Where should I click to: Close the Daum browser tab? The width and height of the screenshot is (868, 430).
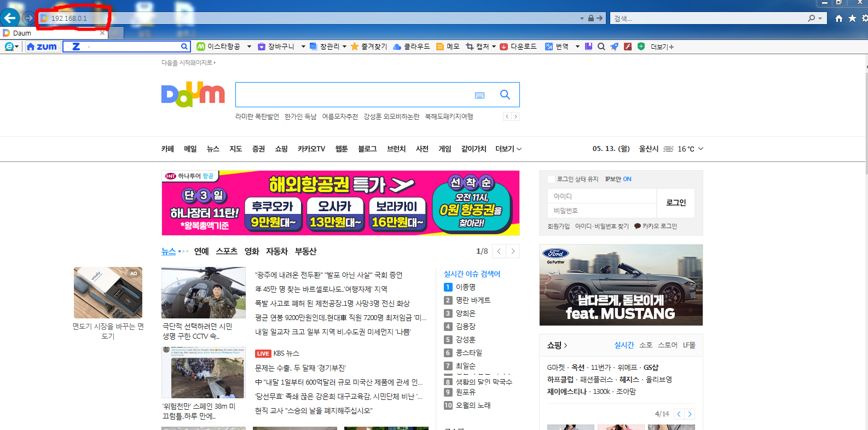click(102, 33)
